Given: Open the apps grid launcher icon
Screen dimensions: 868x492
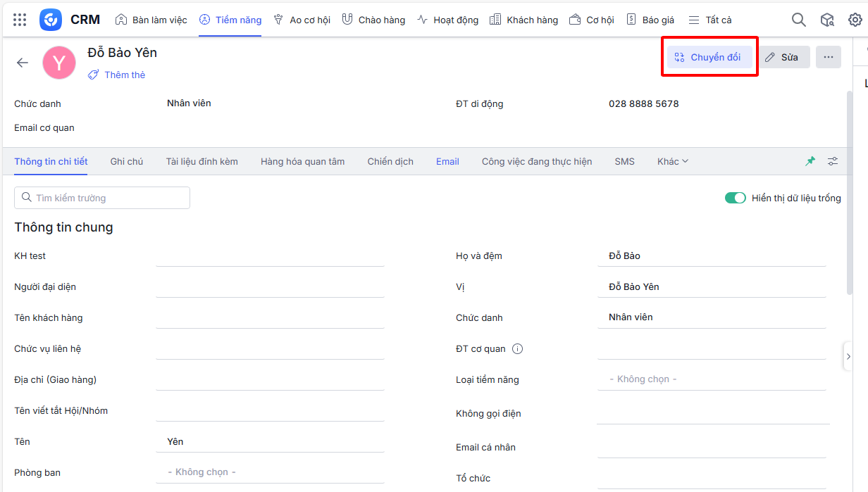Looking at the screenshot, I should click(x=20, y=20).
